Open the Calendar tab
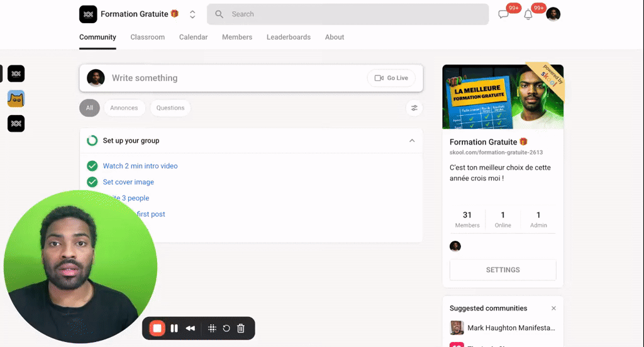This screenshot has height=347, width=644. (x=194, y=37)
